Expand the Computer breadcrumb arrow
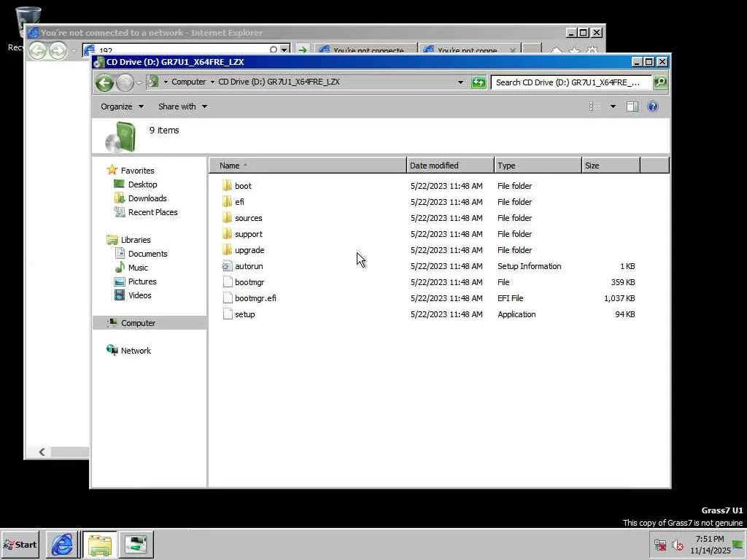The width and height of the screenshot is (747, 560). click(212, 82)
